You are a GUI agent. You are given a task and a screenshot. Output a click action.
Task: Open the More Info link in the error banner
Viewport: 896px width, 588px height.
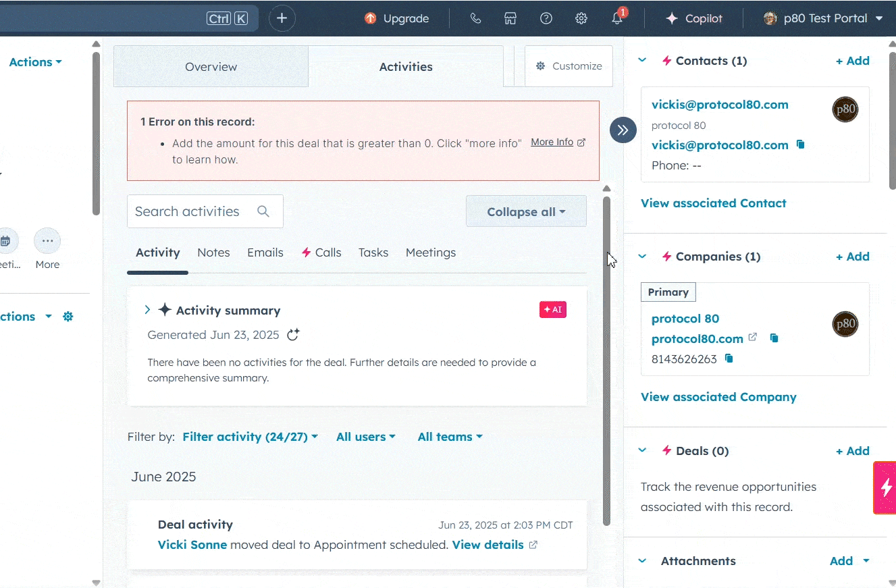point(552,142)
